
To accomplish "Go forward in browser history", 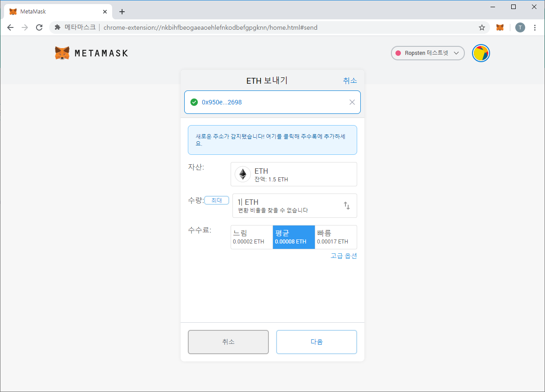I will click(x=25, y=27).
